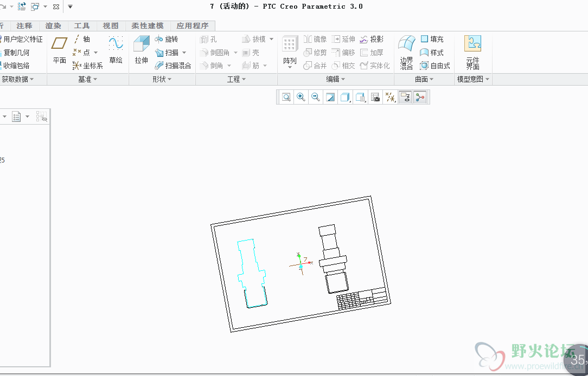588x376 pixels.
Task: Switch to the 应用程序 tab
Action: click(x=193, y=26)
